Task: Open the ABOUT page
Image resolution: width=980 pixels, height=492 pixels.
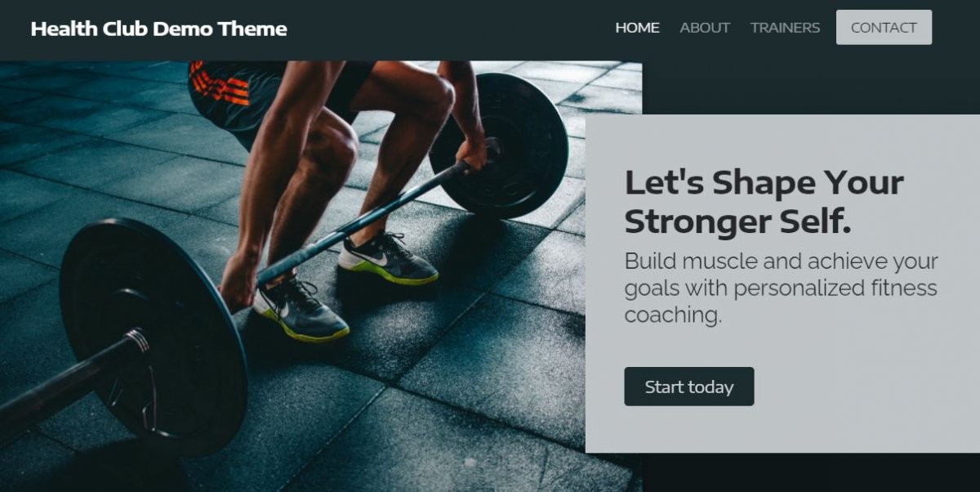Action: pos(705,28)
